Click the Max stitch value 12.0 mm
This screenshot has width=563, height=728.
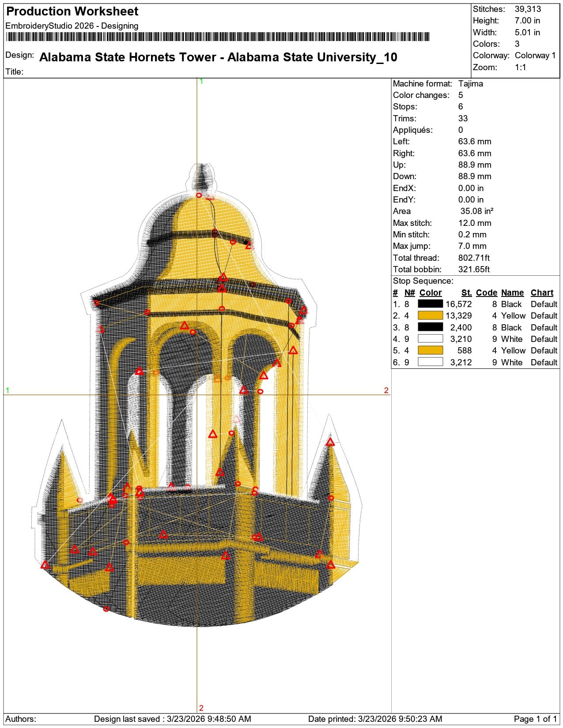tap(475, 223)
